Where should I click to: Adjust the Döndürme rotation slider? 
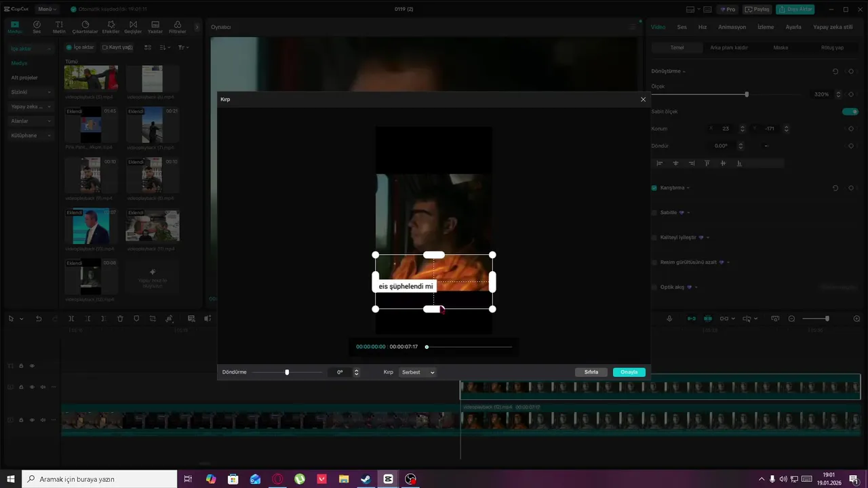click(287, 372)
